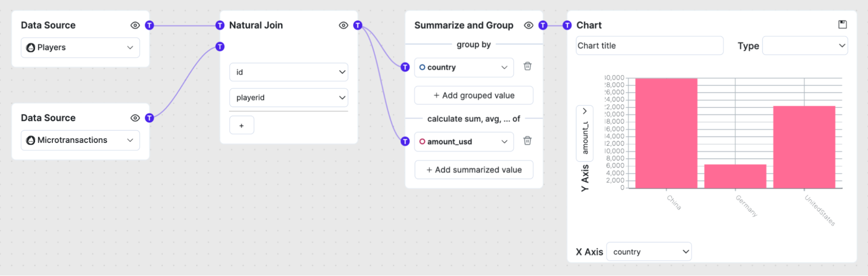
Task: Click the plus button in Natural Join
Action: point(241,126)
